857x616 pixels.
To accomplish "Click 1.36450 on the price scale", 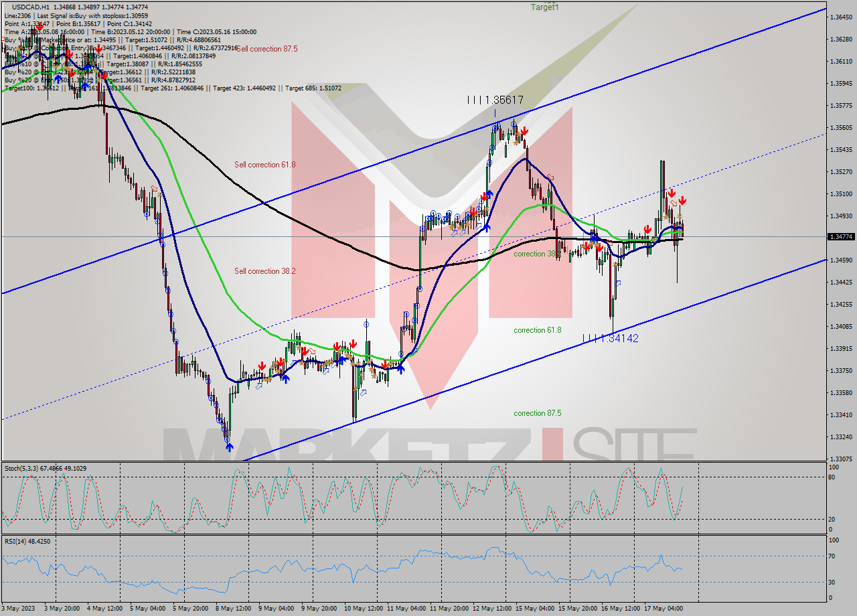I will 841,17.
